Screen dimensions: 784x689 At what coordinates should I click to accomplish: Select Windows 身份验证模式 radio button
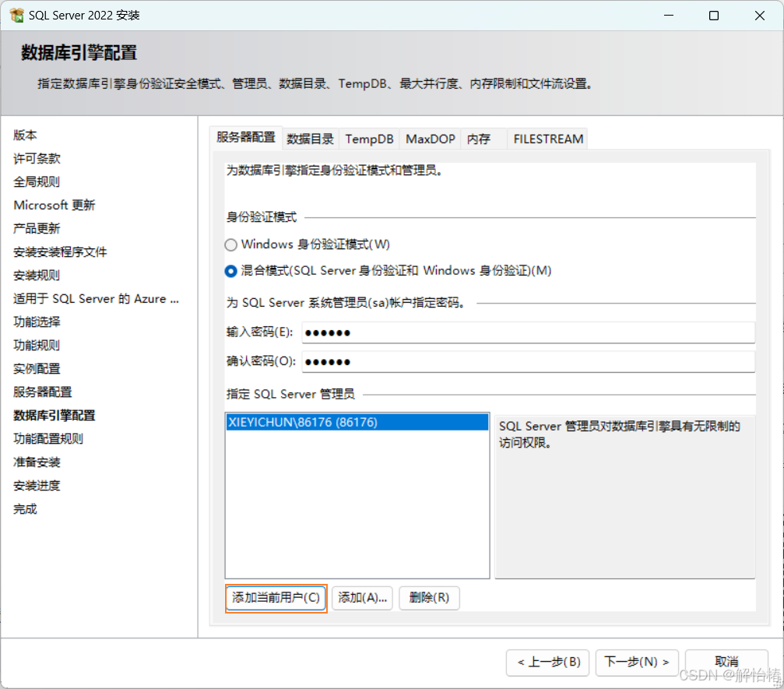coord(230,244)
